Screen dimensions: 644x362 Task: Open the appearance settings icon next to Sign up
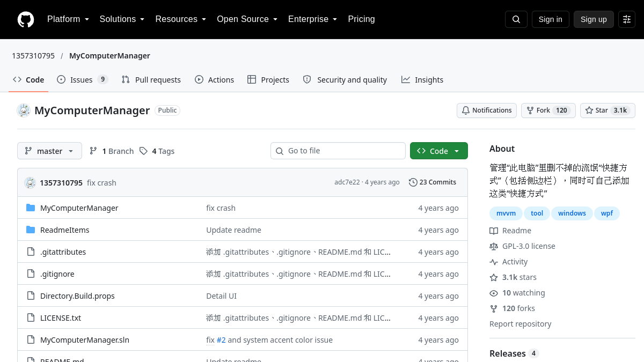627,19
